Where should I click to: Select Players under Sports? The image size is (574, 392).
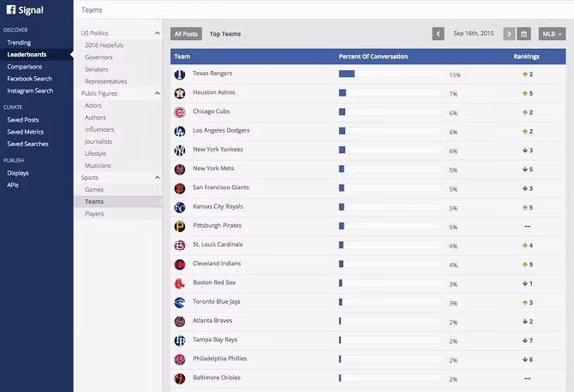pos(94,214)
